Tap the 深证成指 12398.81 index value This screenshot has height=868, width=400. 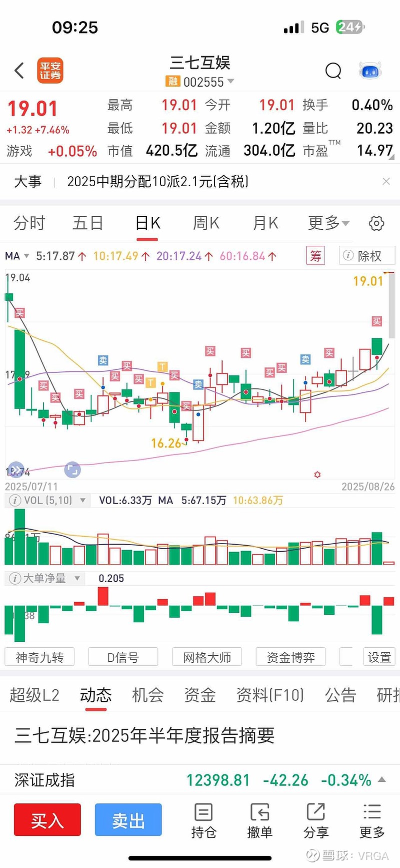tap(218, 780)
